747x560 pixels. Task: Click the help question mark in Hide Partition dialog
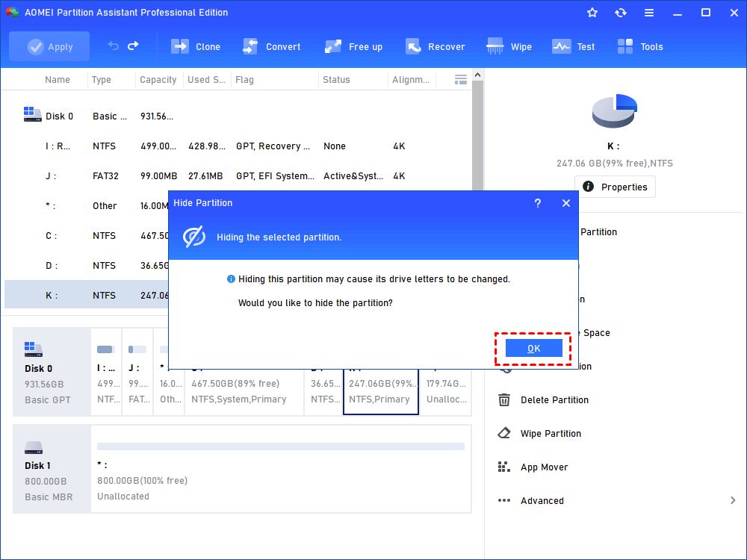point(537,203)
